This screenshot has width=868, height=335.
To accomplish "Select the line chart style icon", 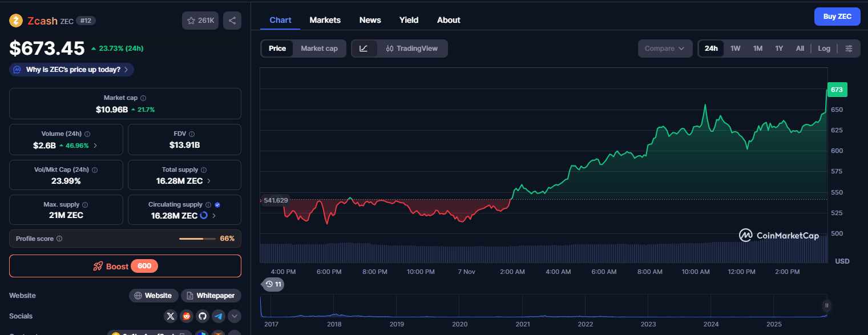I will point(364,49).
